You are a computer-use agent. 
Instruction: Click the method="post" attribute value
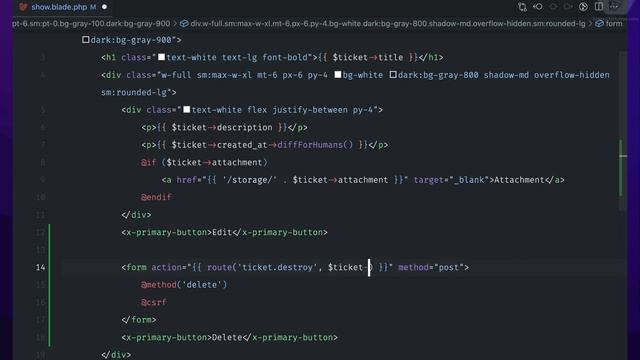(449, 268)
